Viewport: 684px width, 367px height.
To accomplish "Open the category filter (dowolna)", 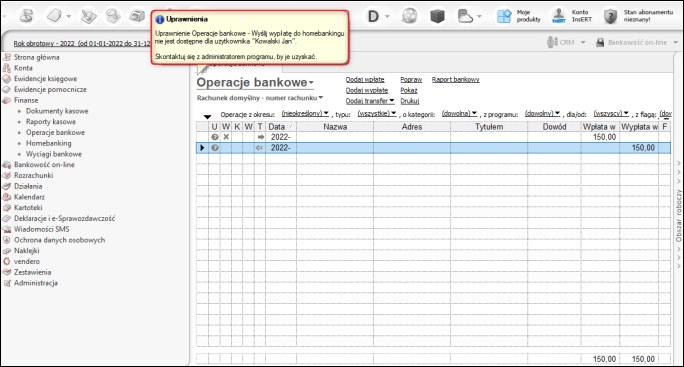I will (459, 113).
